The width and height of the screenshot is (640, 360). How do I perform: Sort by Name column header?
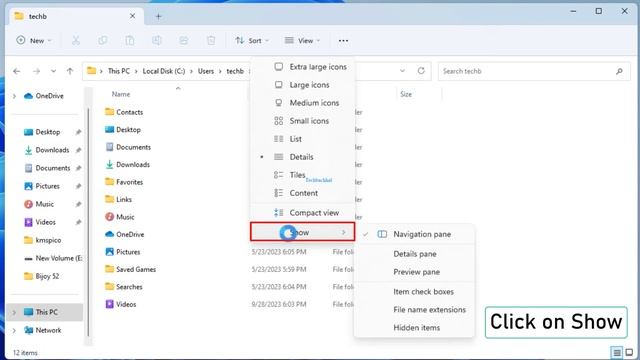click(121, 94)
